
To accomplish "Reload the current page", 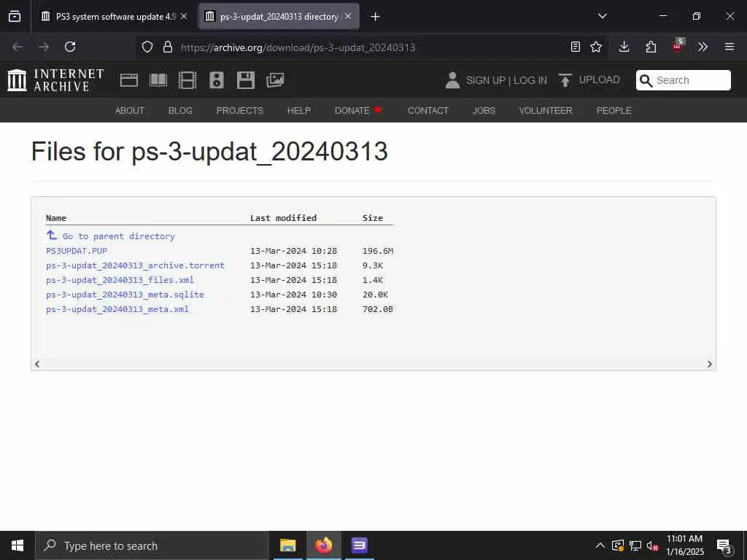I will tap(70, 47).
